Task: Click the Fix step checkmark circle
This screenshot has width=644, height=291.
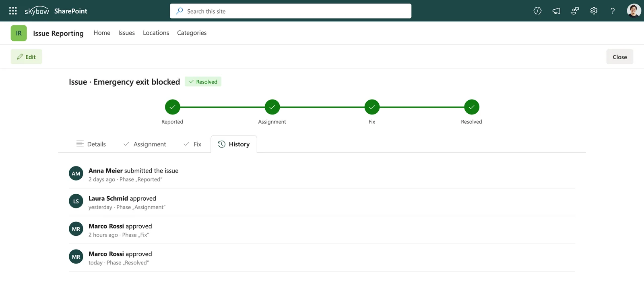Action: 372,107
